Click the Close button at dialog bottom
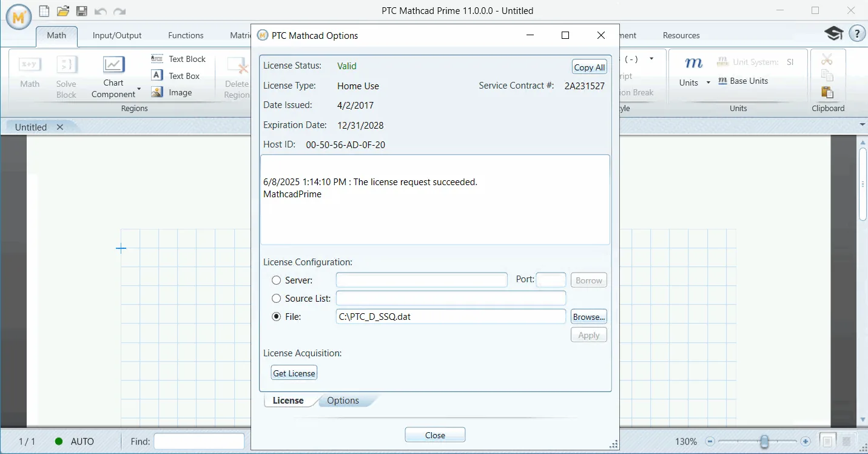This screenshot has width=868, height=454. click(x=435, y=435)
